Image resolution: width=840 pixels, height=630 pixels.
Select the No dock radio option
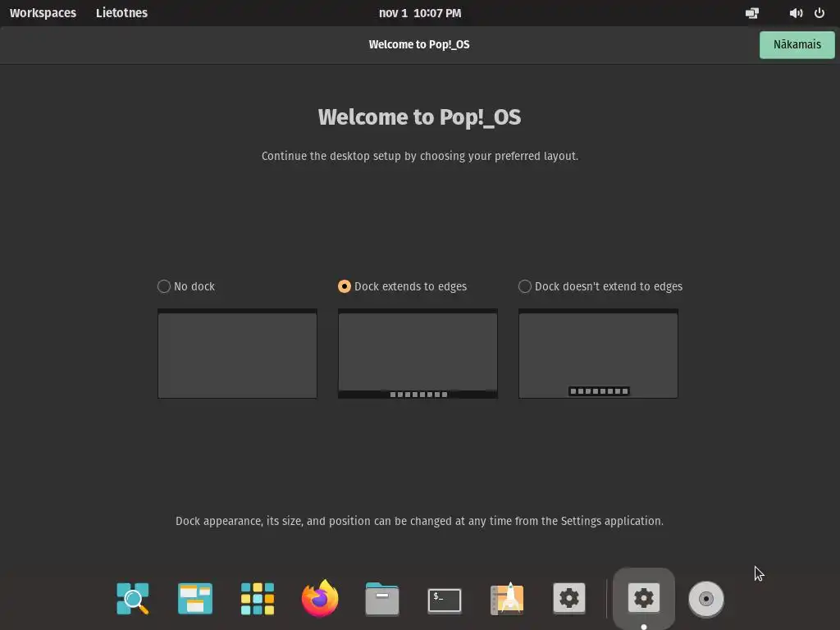pyautogui.click(x=186, y=286)
